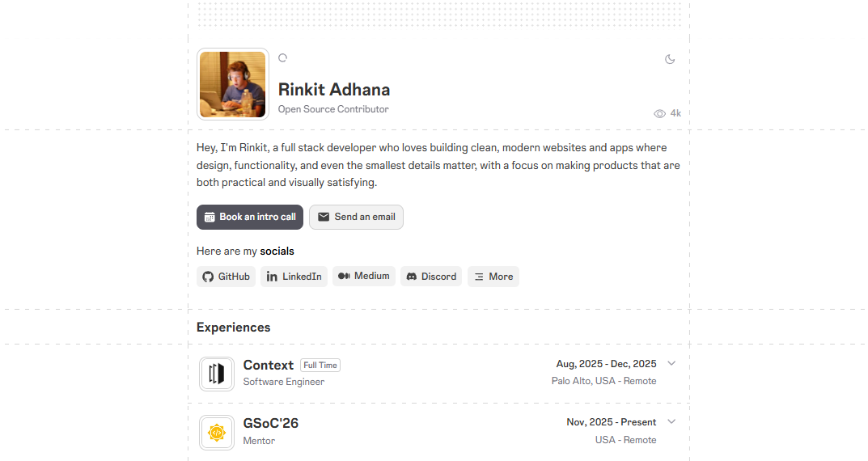Open Rinkit Adhana's profile photo

coord(232,84)
